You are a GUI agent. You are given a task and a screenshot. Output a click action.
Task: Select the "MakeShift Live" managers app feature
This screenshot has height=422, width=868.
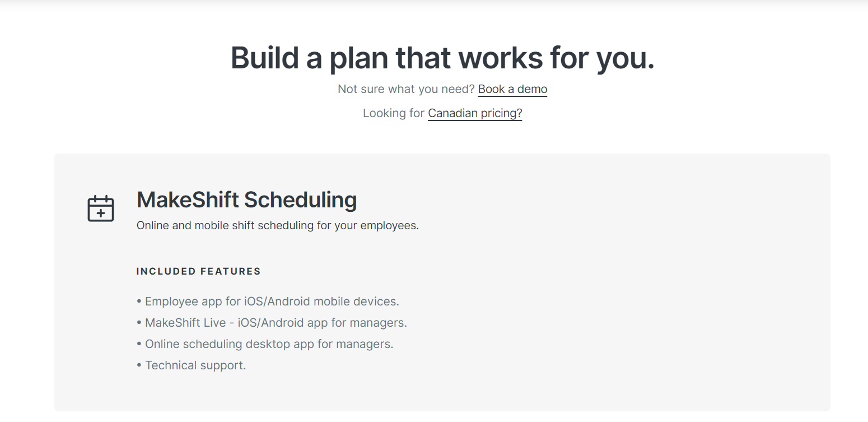click(x=276, y=322)
